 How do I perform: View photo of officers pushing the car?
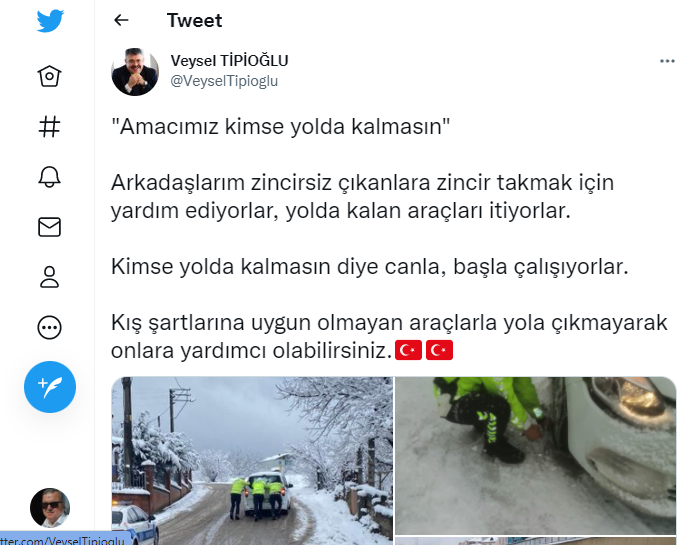click(252, 461)
